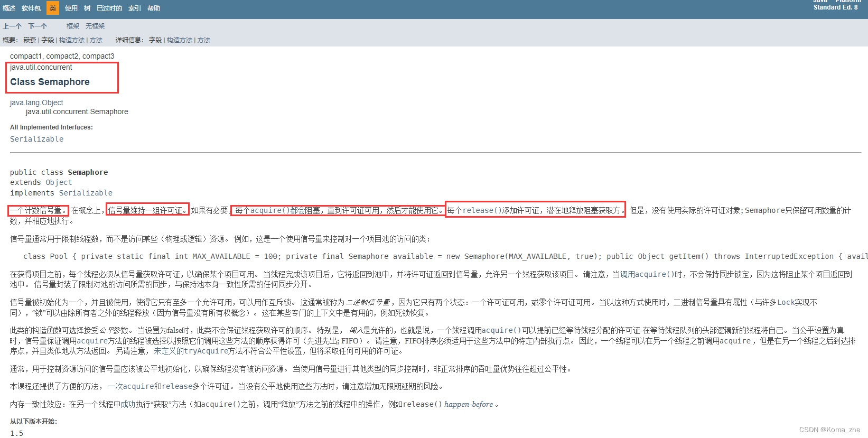
Task: Click java.util.concurrent.Semaphore in the inheritance tree
Action: [77, 111]
